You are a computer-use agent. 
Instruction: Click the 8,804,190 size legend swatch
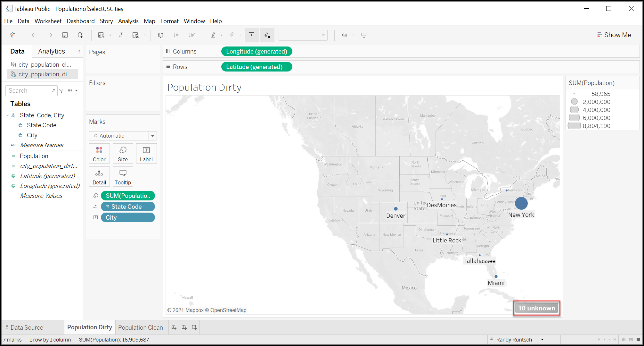click(574, 126)
